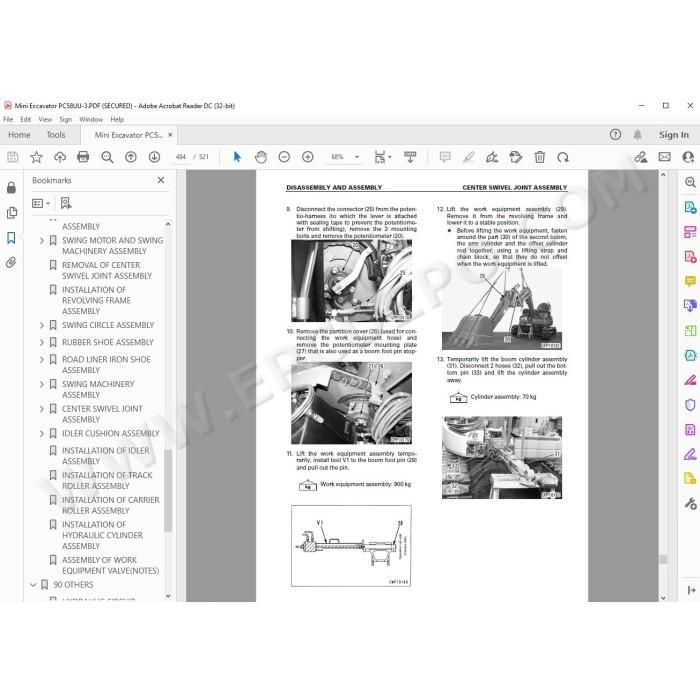Open bookmark options dropdown menu
This screenshot has width=700, height=700.
pyautogui.click(x=41, y=204)
